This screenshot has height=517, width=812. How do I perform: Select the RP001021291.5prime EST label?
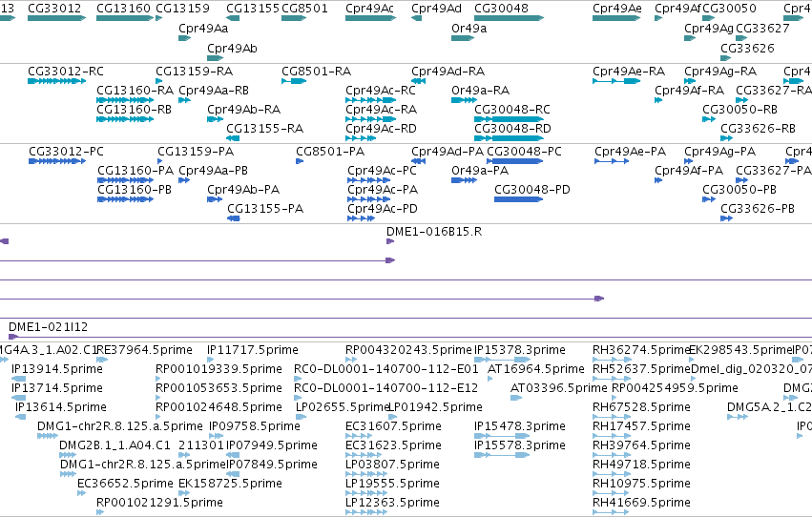pos(159,502)
